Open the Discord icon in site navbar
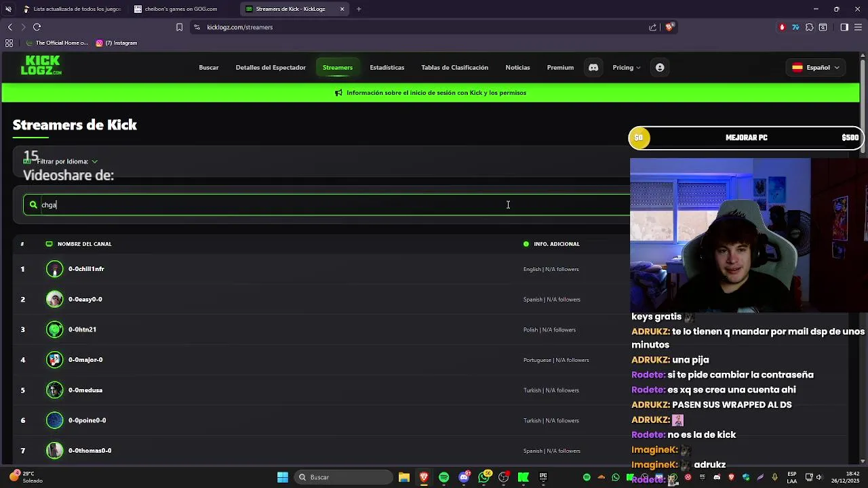Viewport: 868px width, 488px height. pyautogui.click(x=593, y=68)
